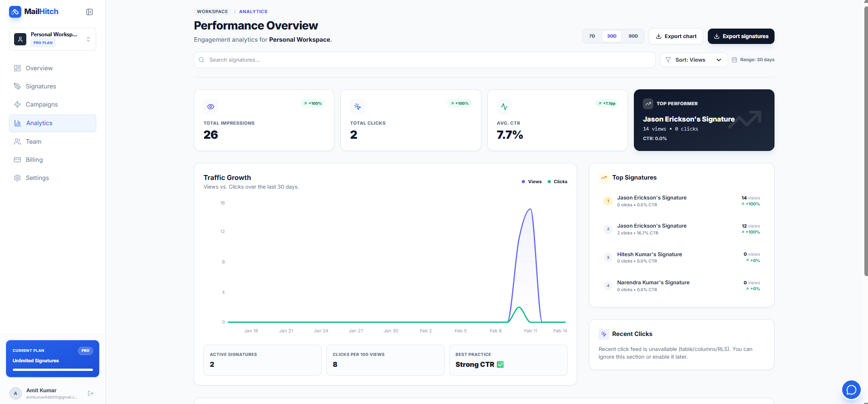This screenshot has height=404, width=868.
Task: Click the calendar icon next to Range
Action: [x=734, y=60]
